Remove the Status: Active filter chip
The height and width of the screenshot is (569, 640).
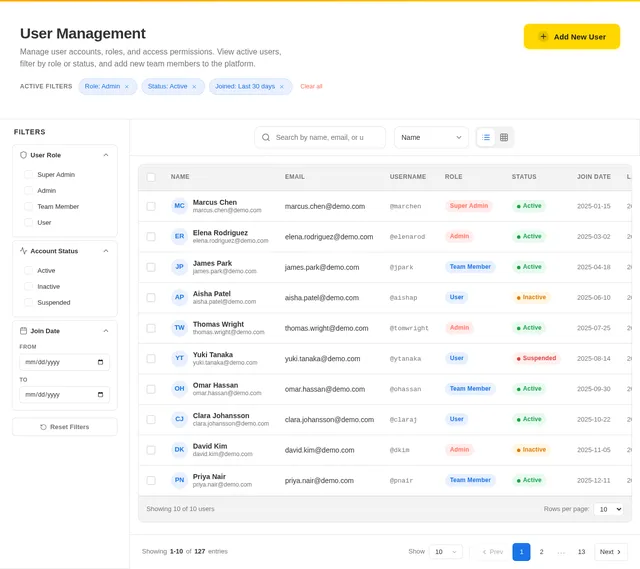point(194,87)
